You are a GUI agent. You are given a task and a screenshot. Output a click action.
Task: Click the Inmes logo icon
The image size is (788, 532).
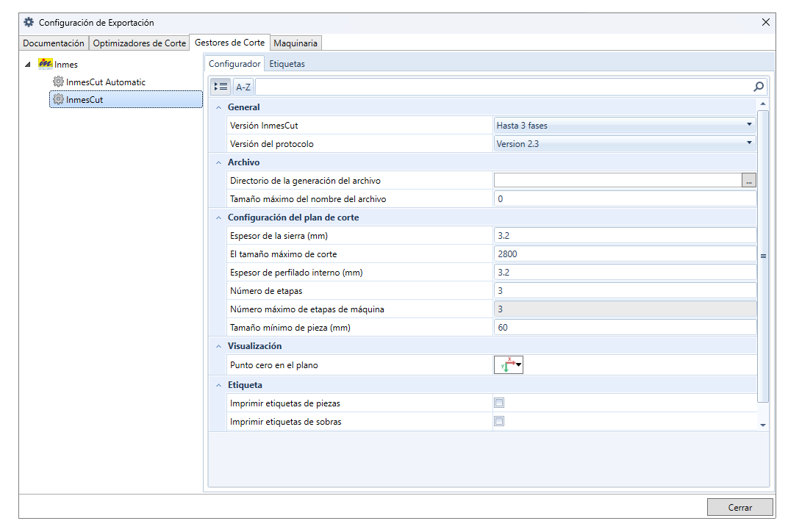(x=46, y=63)
